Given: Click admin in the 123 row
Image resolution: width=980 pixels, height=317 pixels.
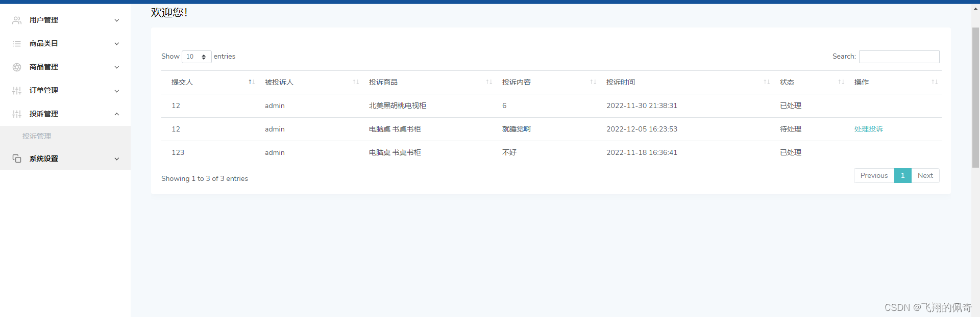Looking at the screenshot, I should point(275,152).
